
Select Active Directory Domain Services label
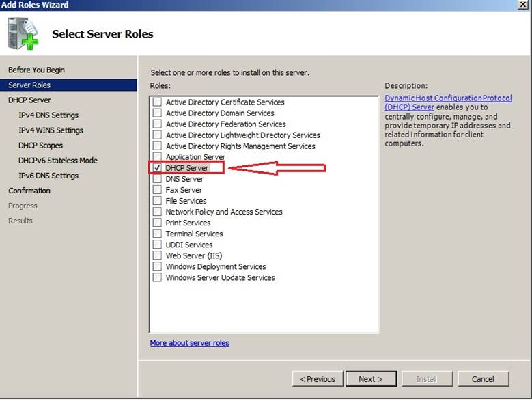click(x=220, y=113)
